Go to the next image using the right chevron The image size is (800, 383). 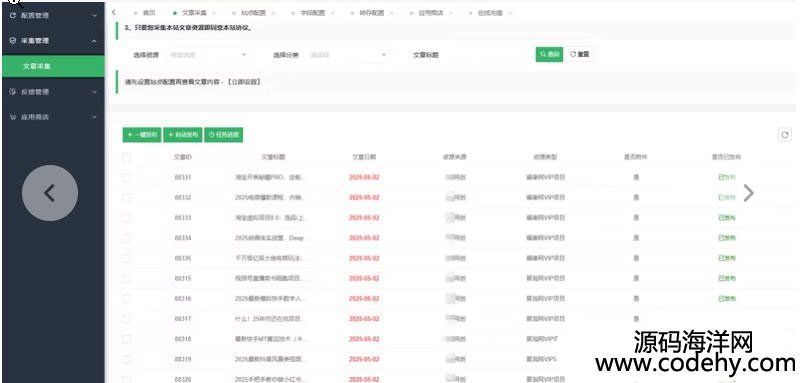pyautogui.click(x=748, y=193)
